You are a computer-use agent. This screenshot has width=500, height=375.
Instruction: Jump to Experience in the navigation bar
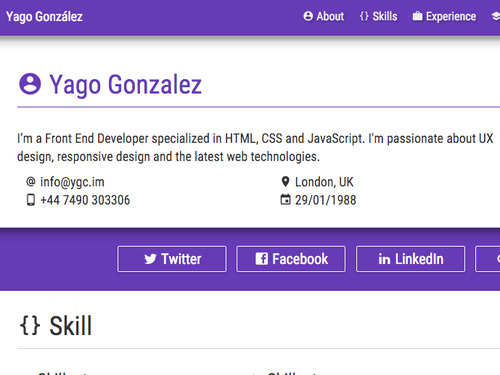tap(444, 16)
